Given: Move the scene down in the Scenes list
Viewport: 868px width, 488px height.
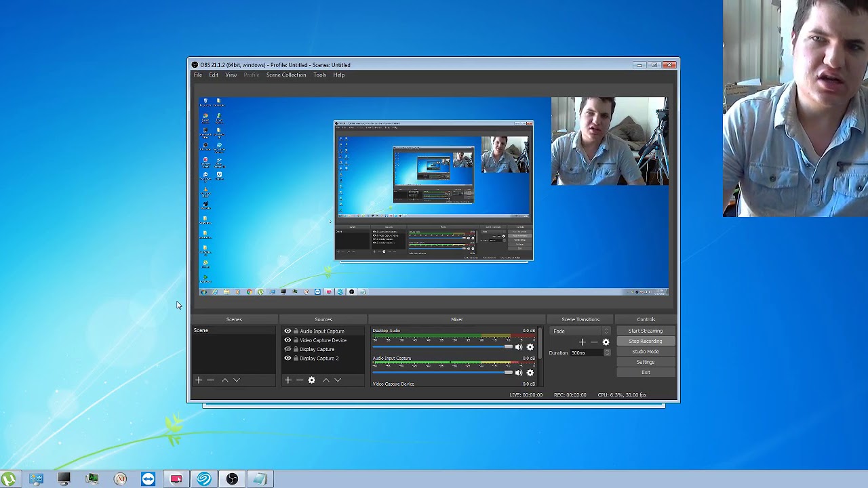Looking at the screenshot, I should coord(237,380).
